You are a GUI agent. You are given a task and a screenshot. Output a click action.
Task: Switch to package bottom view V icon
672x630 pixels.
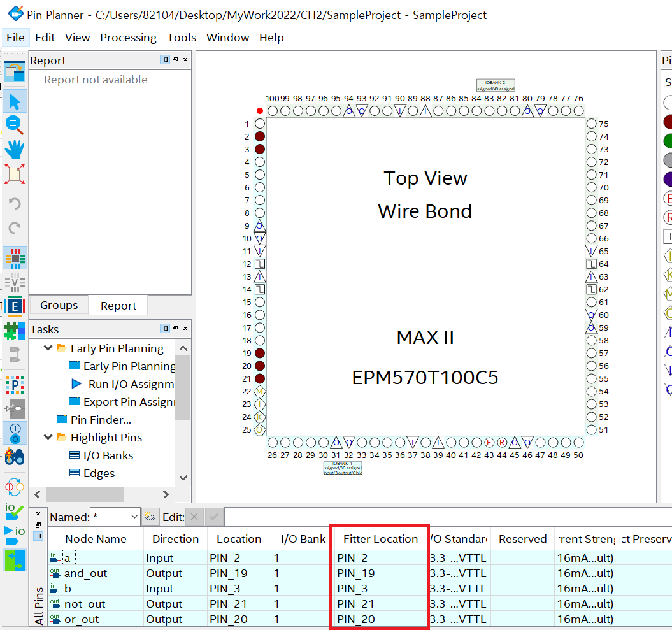pyautogui.click(x=15, y=282)
